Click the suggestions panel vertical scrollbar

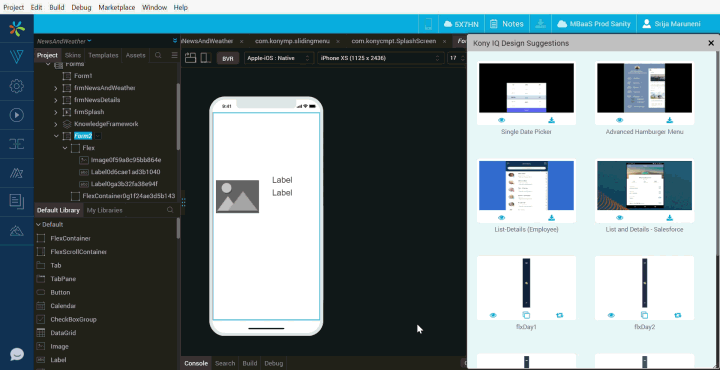click(x=717, y=147)
